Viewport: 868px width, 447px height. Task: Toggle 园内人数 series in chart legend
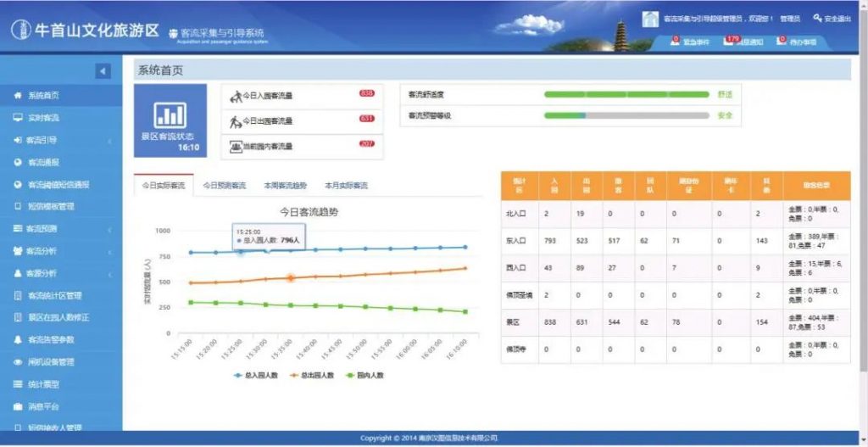[x=364, y=374]
